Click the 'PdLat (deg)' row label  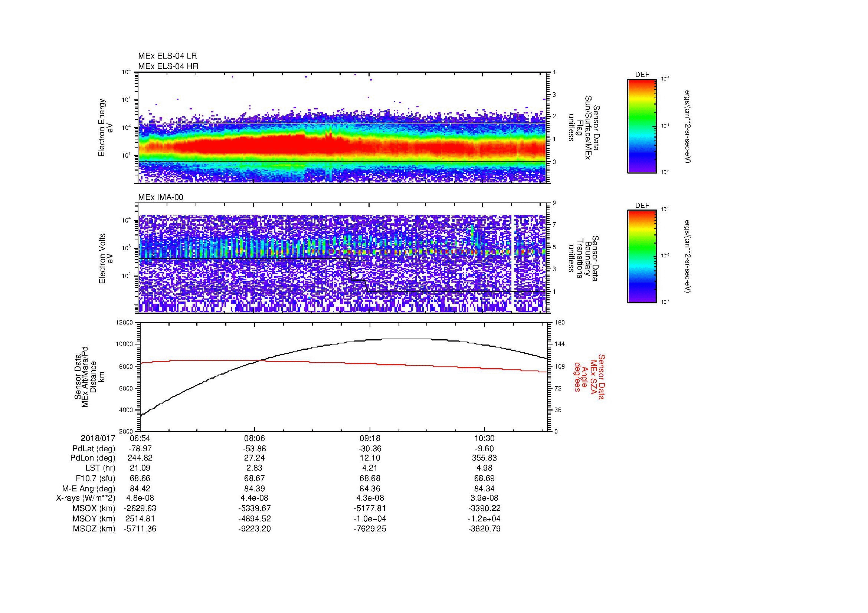(x=94, y=449)
